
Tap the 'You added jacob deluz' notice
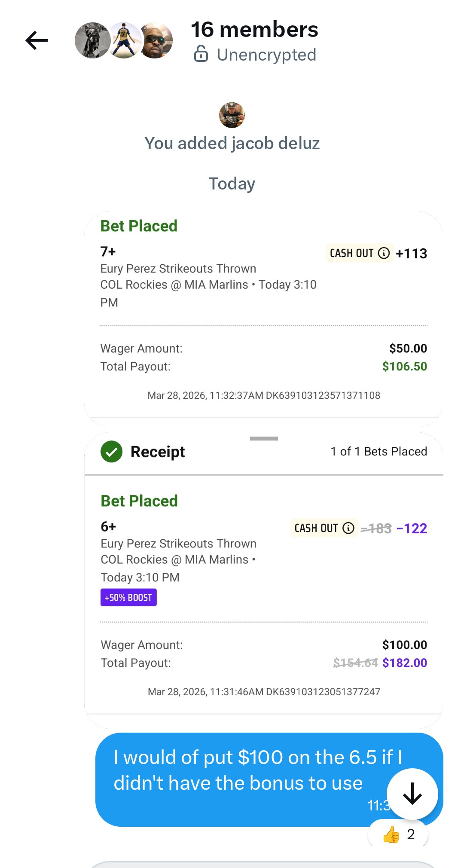(232, 144)
